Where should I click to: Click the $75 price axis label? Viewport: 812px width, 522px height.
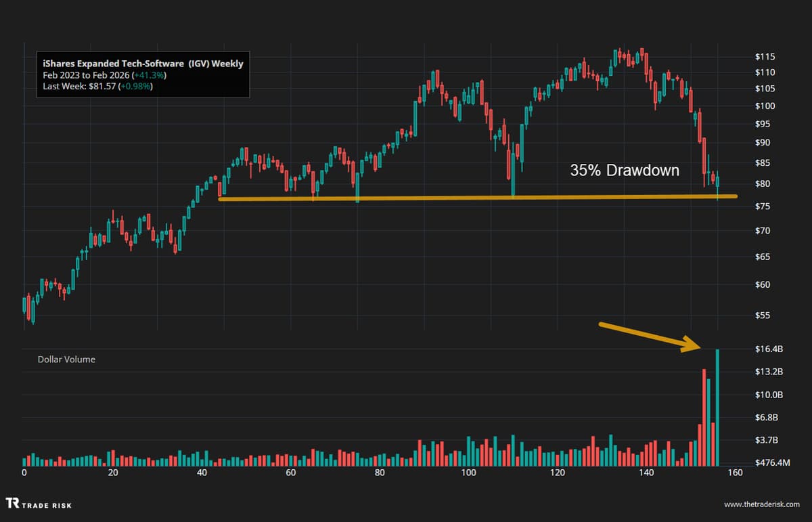(x=763, y=206)
